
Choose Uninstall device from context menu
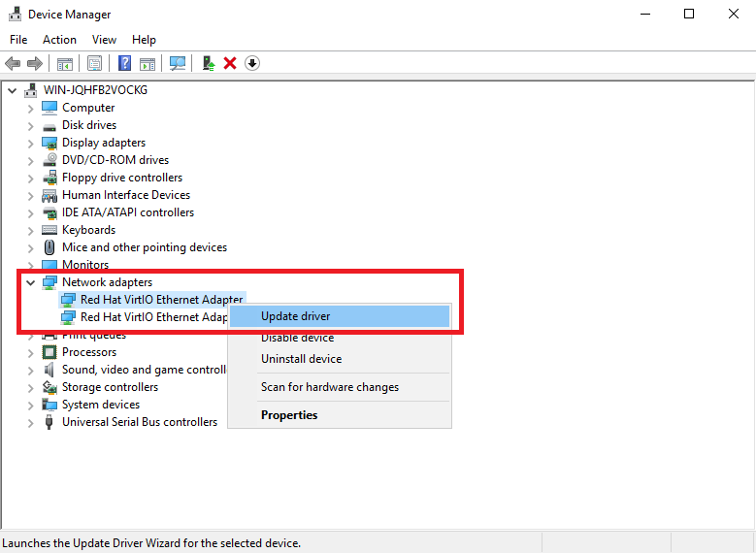click(340, 359)
